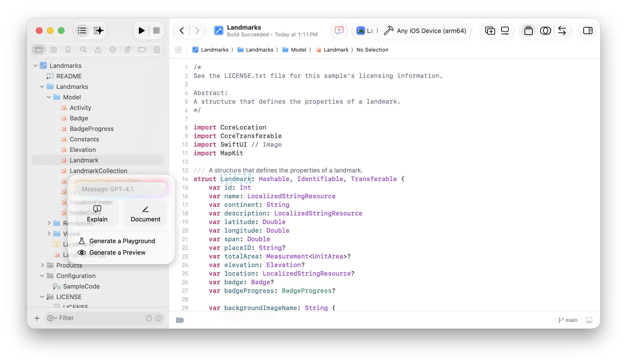Expand the Views folder
627x364 pixels.
tap(49, 234)
